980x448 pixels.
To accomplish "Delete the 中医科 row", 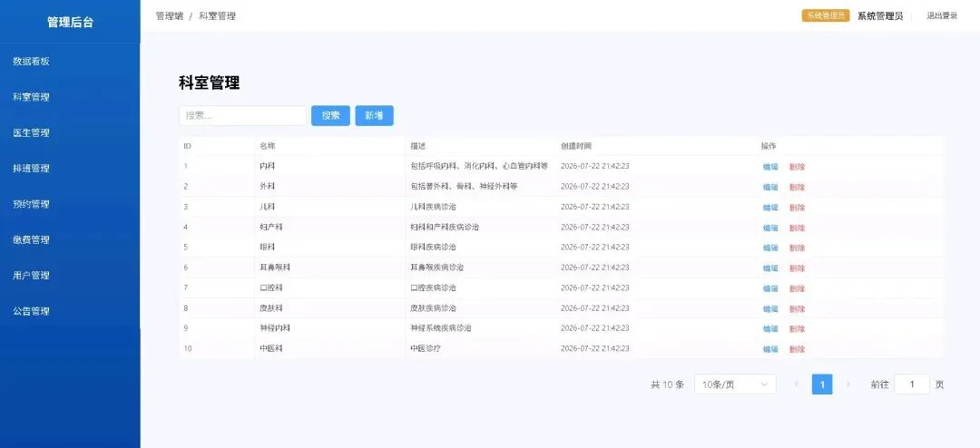I will (797, 349).
